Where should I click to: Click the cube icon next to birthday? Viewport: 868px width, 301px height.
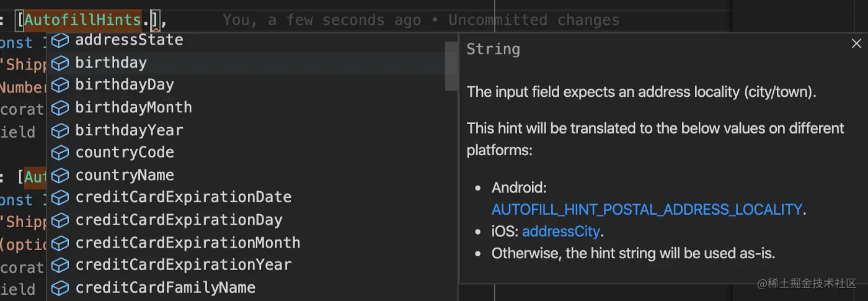[x=60, y=63]
